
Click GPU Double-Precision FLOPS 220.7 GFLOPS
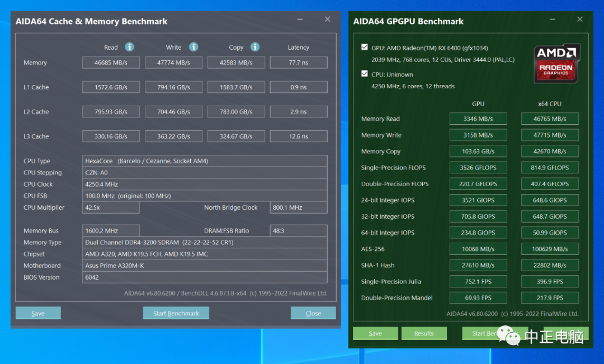(x=478, y=184)
